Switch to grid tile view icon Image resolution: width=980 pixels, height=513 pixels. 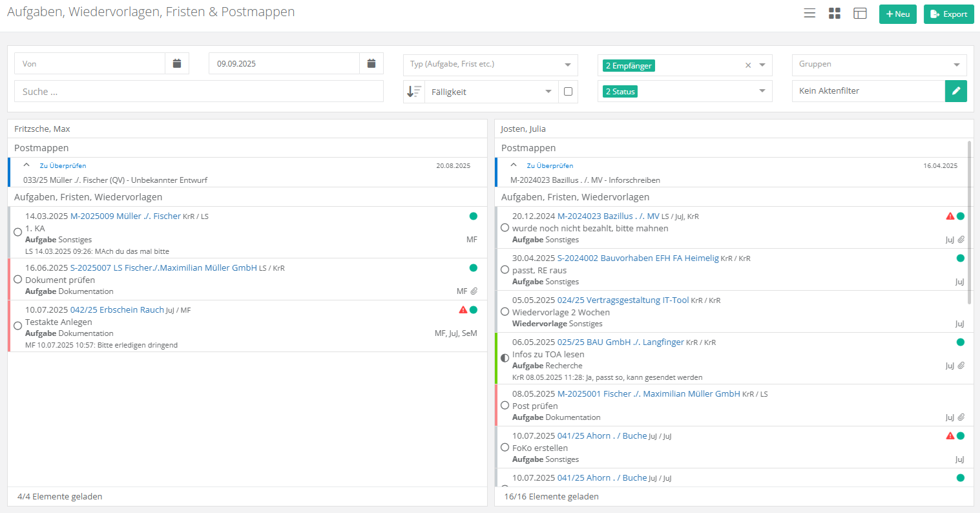pyautogui.click(x=835, y=14)
